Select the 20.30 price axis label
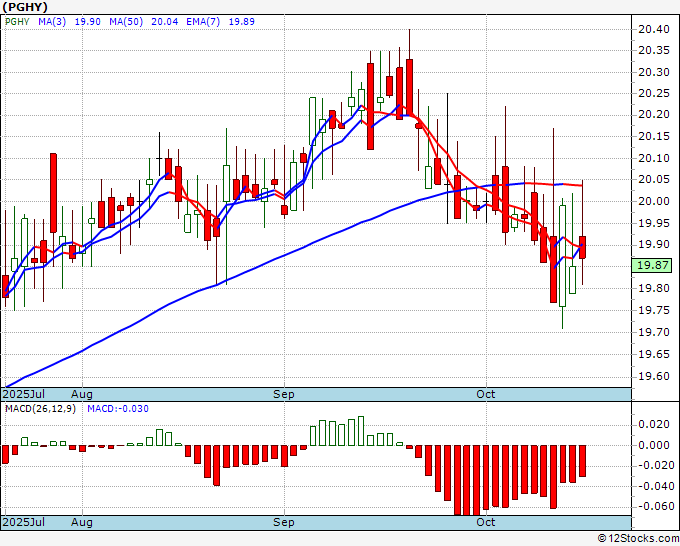 654,72
